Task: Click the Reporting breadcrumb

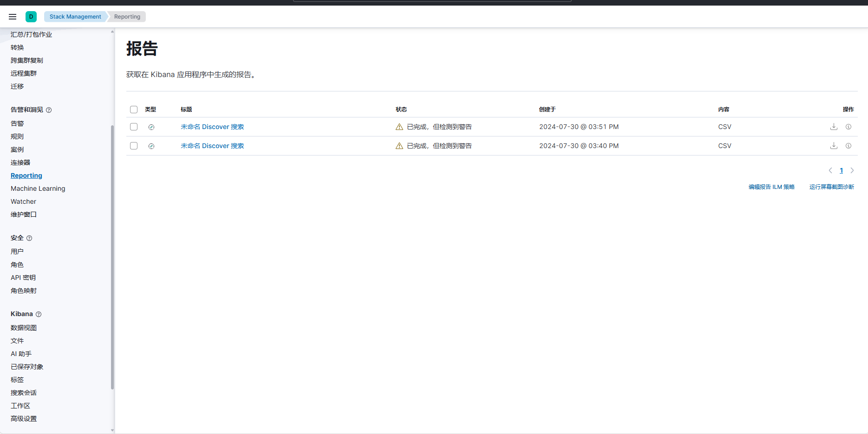Action: (127, 17)
